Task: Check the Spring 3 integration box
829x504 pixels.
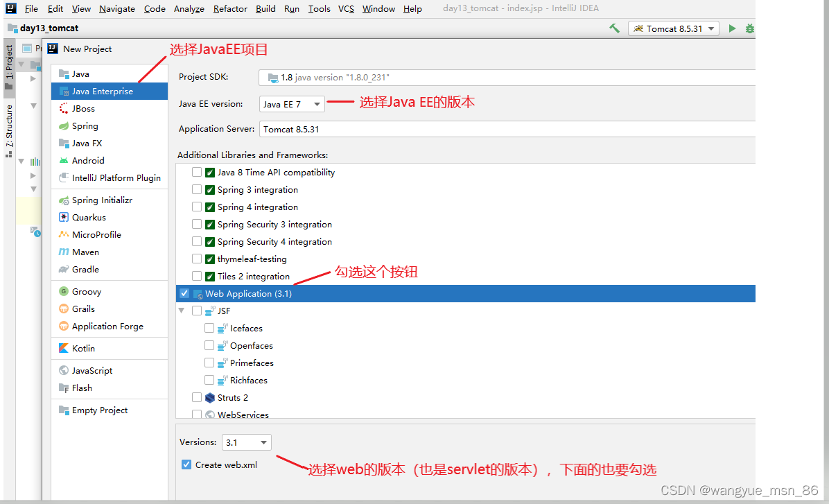Action: point(197,189)
